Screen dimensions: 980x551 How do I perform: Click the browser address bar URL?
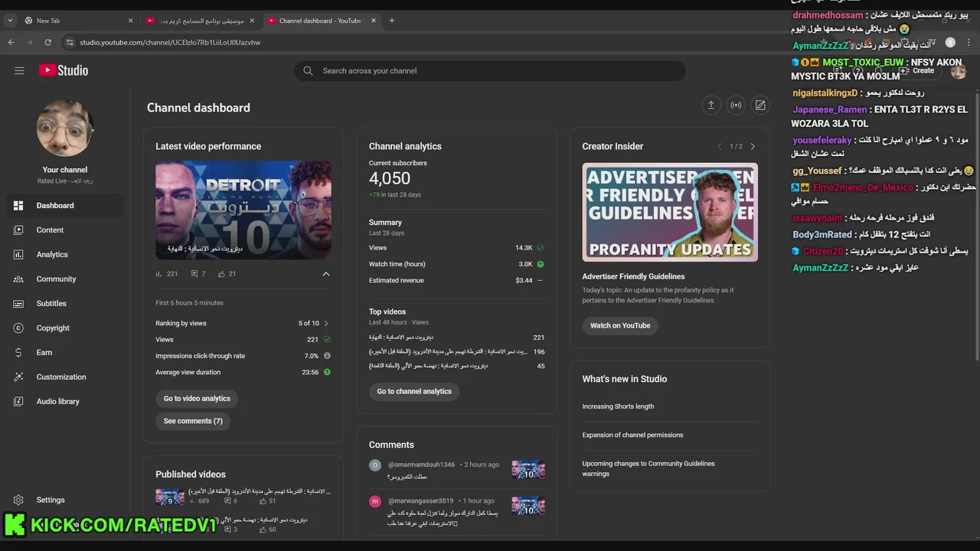click(x=170, y=42)
